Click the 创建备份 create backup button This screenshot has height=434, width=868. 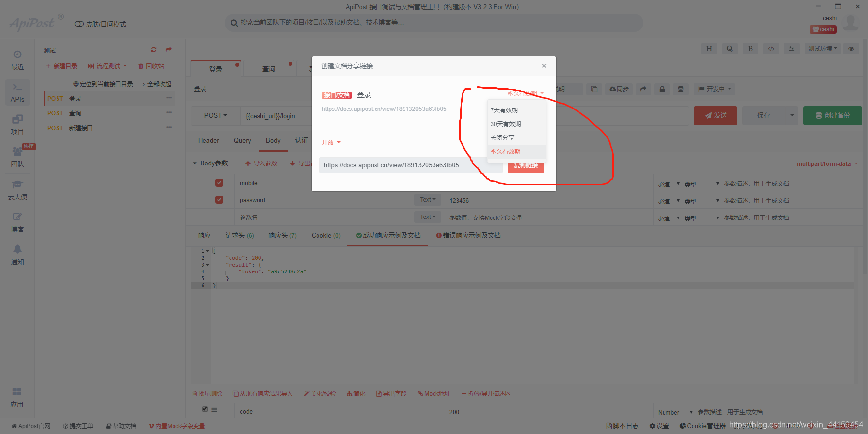coord(833,116)
